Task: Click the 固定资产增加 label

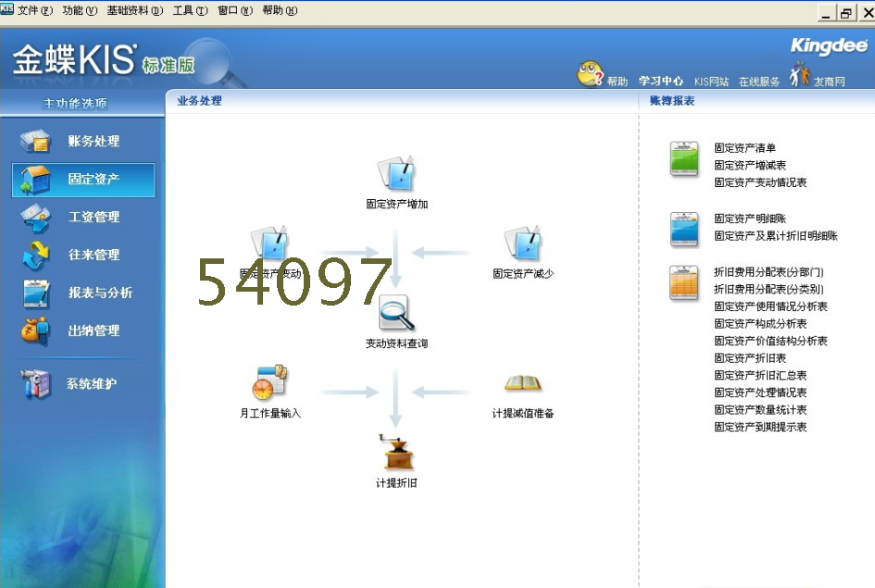Action: (x=397, y=205)
